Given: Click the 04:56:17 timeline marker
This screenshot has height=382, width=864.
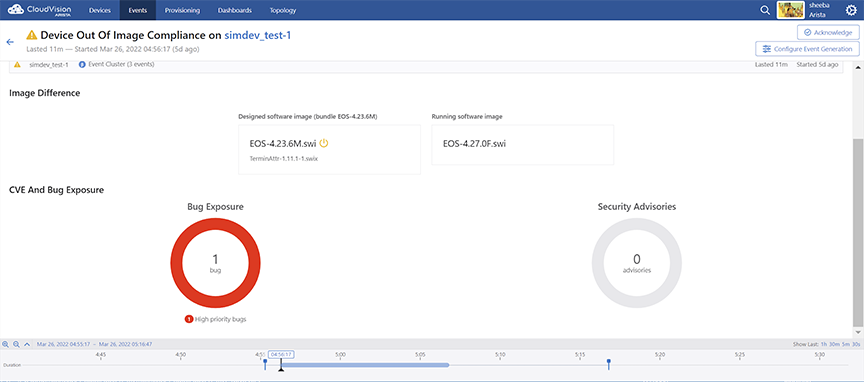Looking at the screenshot, I should [x=281, y=354].
